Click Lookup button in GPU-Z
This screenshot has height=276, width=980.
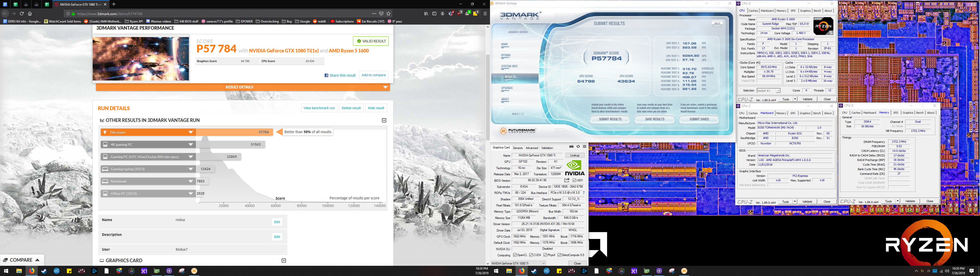tap(575, 156)
